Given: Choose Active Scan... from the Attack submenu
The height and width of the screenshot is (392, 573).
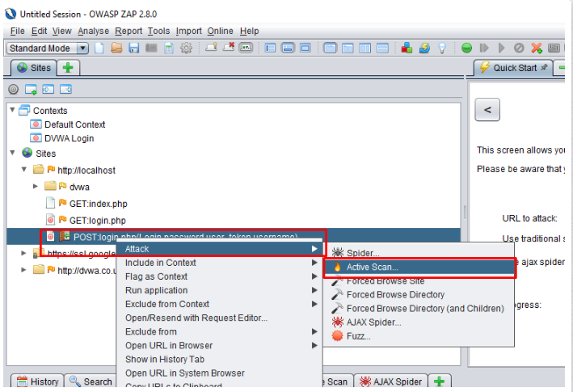Looking at the screenshot, I should tap(419, 267).
